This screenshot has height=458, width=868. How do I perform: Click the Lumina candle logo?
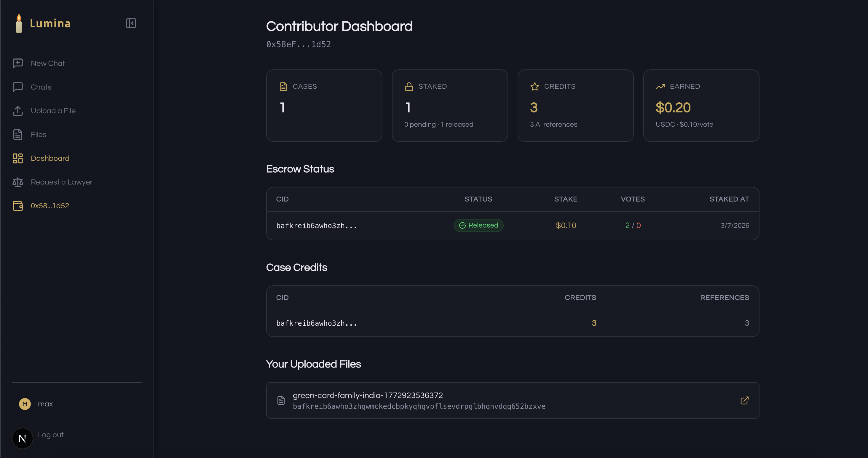[19, 23]
